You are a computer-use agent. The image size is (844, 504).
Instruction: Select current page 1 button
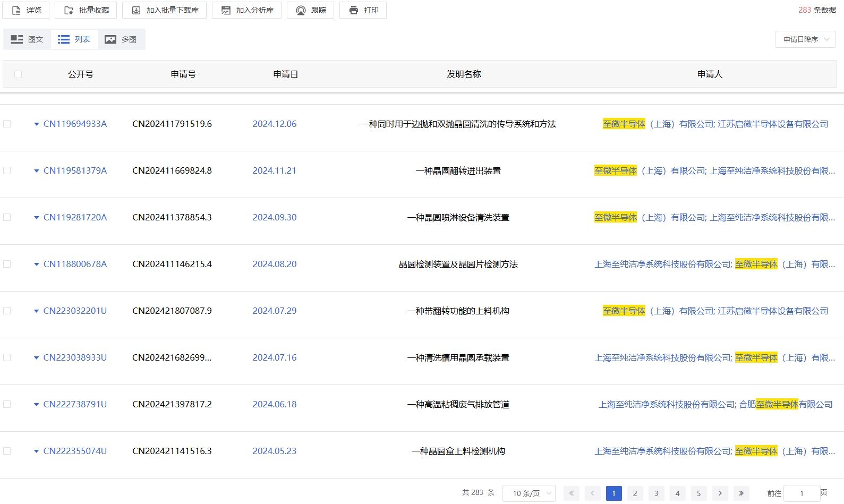point(613,493)
